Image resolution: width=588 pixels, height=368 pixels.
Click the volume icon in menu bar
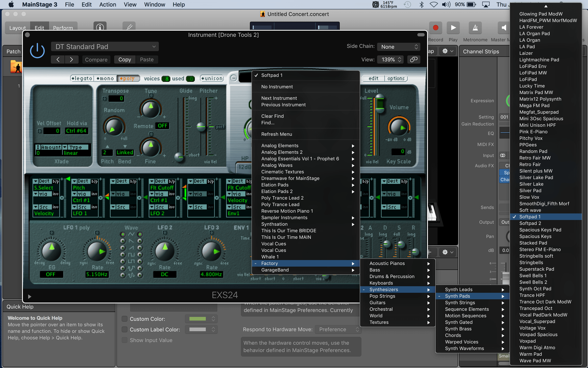tap(446, 4)
